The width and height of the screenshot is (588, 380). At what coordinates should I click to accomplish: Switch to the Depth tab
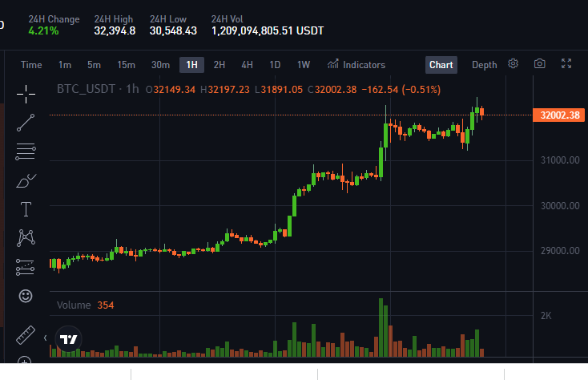coord(484,65)
